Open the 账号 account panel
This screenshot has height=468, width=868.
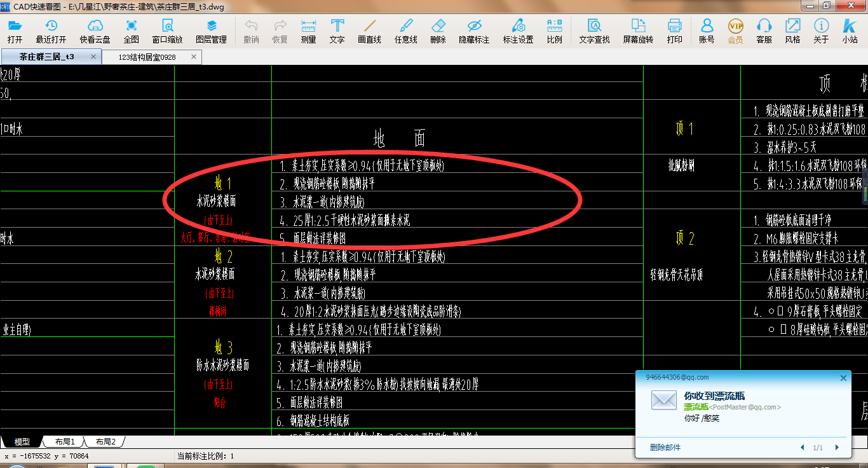[707, 31]
